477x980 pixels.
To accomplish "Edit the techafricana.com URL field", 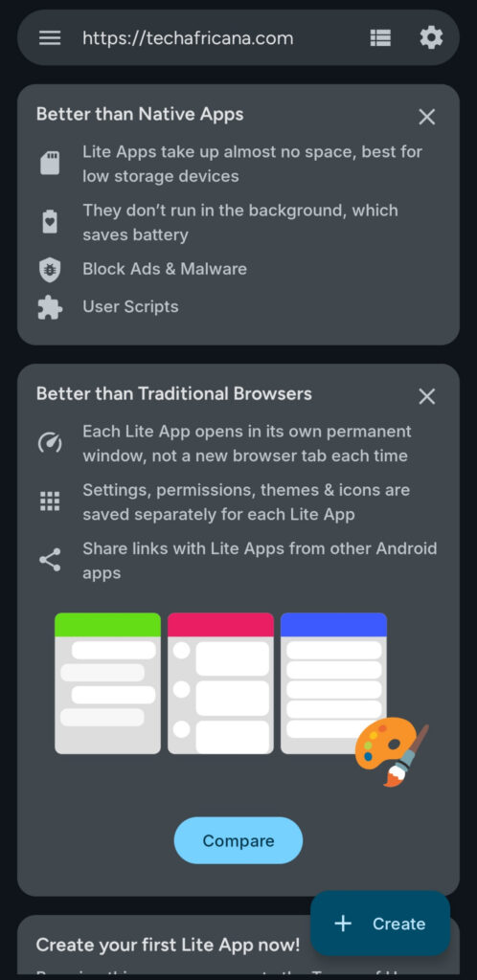I will (x=188, y=38).
